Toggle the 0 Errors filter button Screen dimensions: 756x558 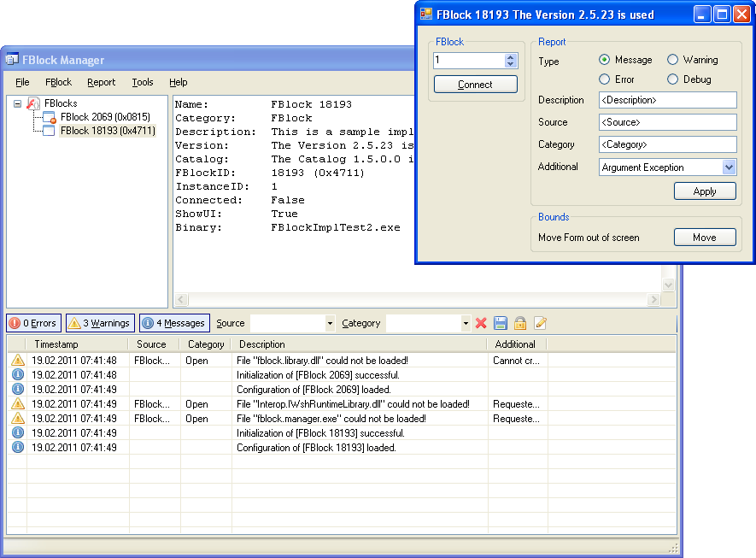(x=33, y=323)
